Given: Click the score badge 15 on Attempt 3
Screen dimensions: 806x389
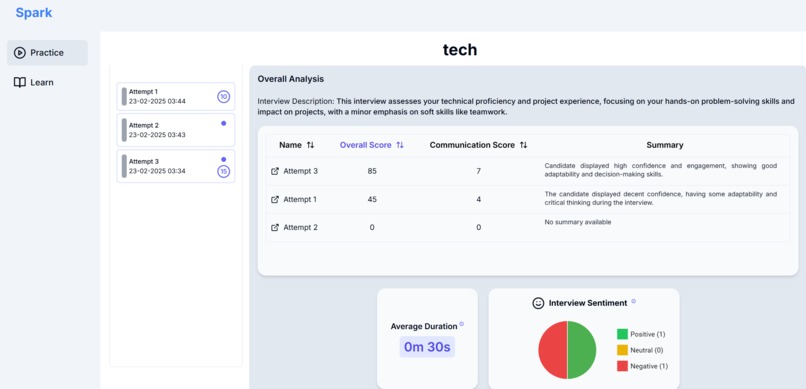Looking at the screenshot, I should pyautogui.click(x=223, y=172).
